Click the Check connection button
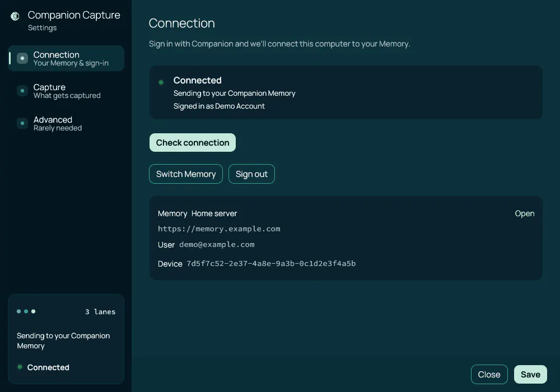560x392 pixels. [193, 142]
